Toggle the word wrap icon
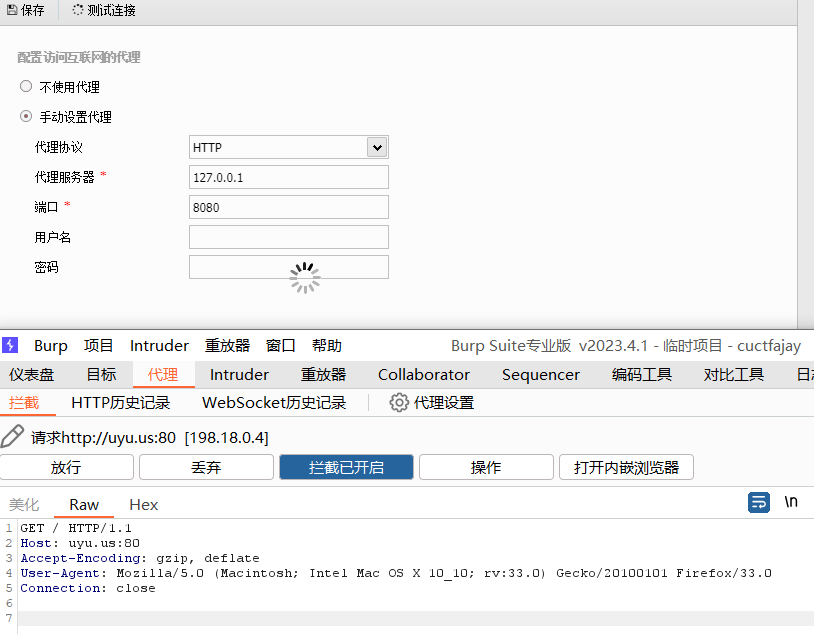 pos(759,502)
